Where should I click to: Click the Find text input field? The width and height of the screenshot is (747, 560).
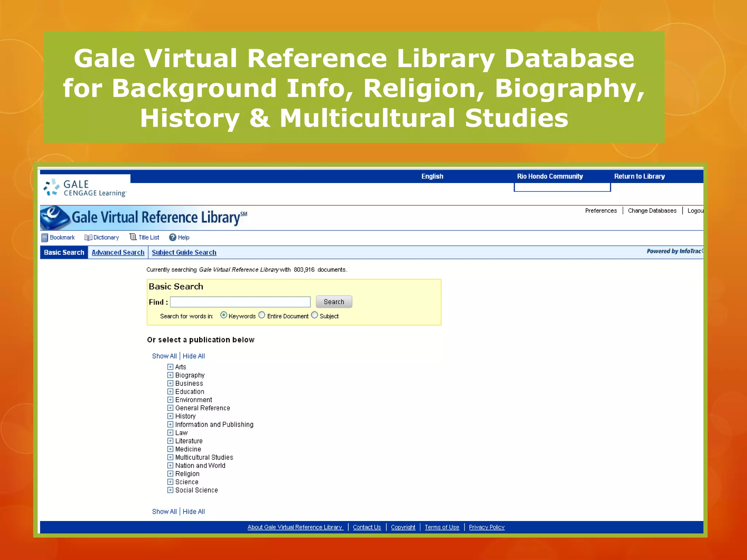(x=240, y=302)
